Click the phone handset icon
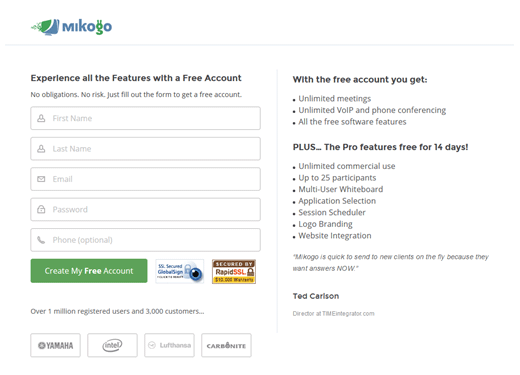Screen dimensions: 520x375 [41, 240]
